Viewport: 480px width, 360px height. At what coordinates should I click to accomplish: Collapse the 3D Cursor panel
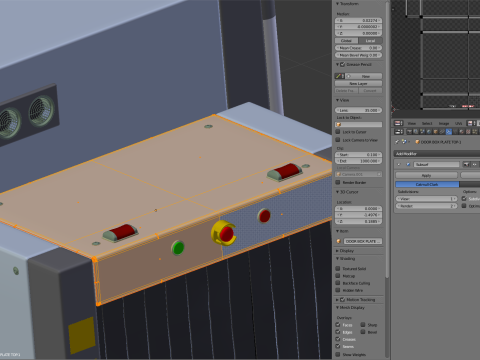click(x=347, y=192)
